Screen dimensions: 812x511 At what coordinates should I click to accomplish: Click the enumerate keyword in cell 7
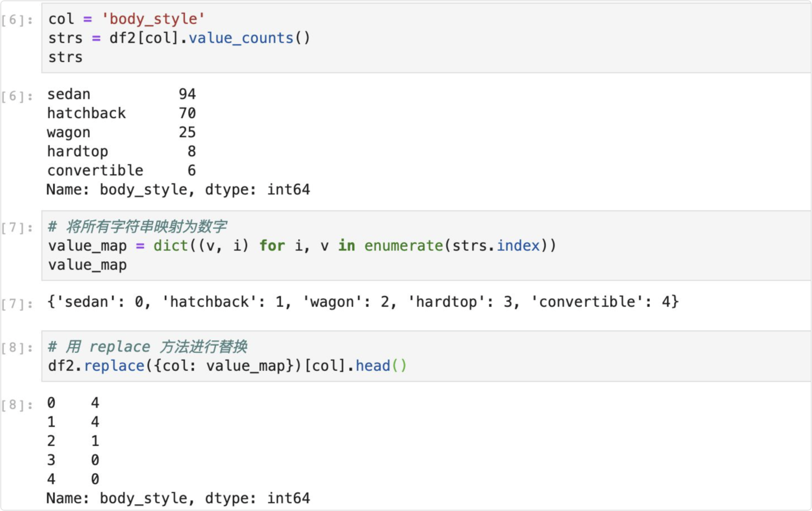click(404, 246)
